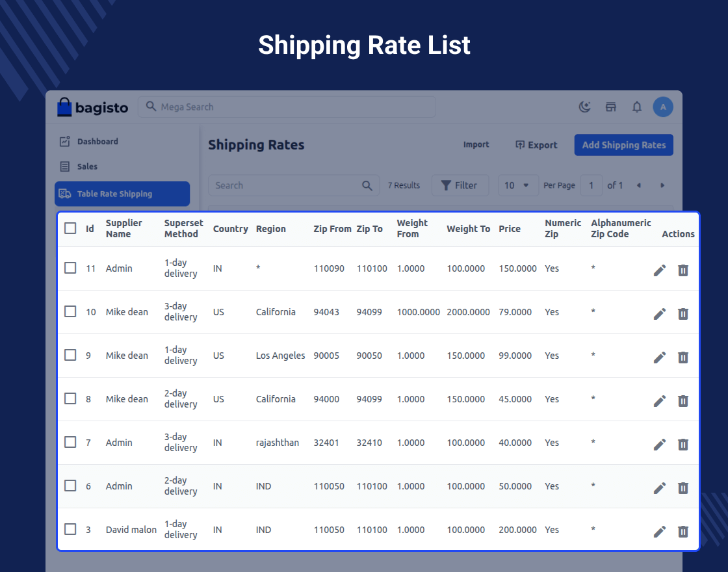Open Table Rate Shipping in sidebar
The width and height of the screenshot is (728, 572).
pyautogui.click(x=122, y=194)
